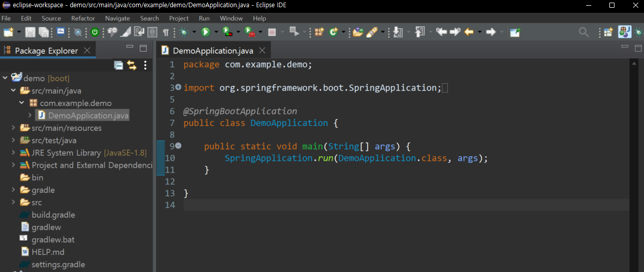Start debugging with the bug icon
Screen dimensions: 644x272
click(x=184, y=32)
